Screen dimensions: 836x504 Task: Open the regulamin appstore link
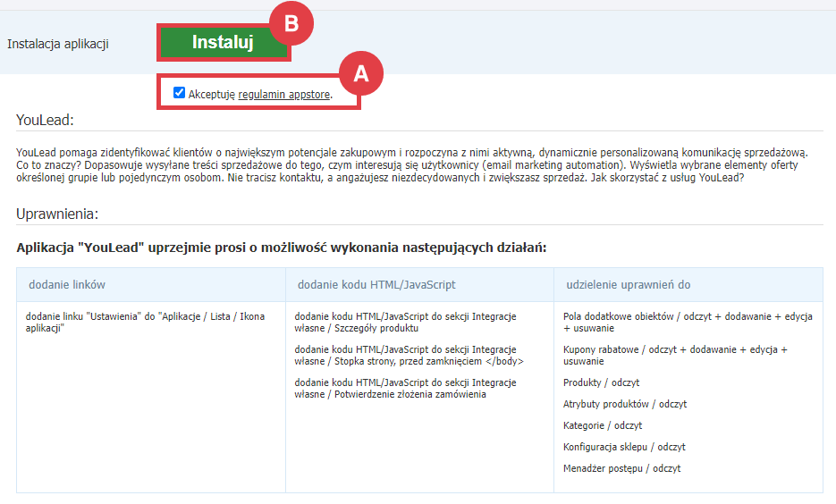(284, 94)
